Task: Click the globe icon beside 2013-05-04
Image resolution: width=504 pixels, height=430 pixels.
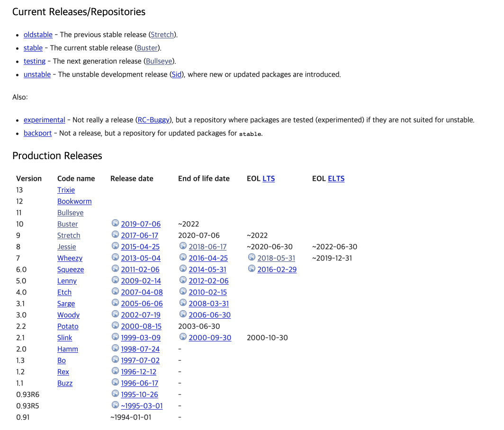Action: tap(115, 257)
